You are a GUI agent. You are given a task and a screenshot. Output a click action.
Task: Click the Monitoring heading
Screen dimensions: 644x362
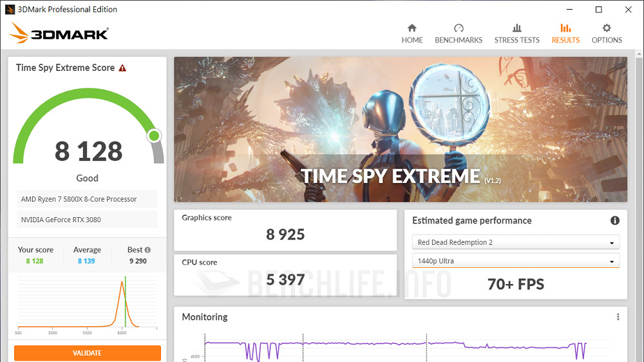point(205,317)
